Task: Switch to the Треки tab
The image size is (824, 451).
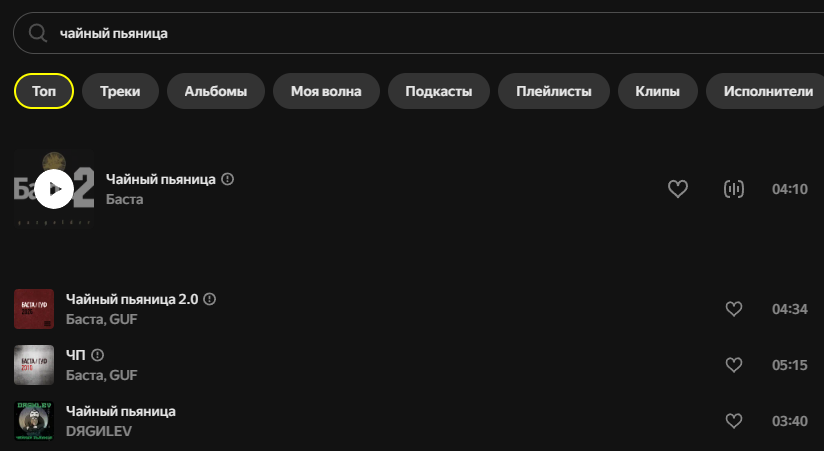Action: point(120,91)
